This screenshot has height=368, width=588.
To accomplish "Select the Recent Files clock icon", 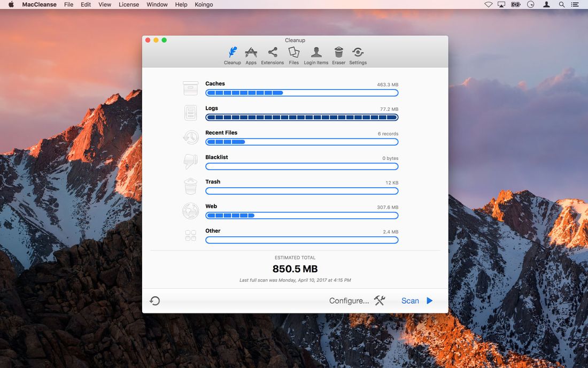I will click(x=190, y=137).
